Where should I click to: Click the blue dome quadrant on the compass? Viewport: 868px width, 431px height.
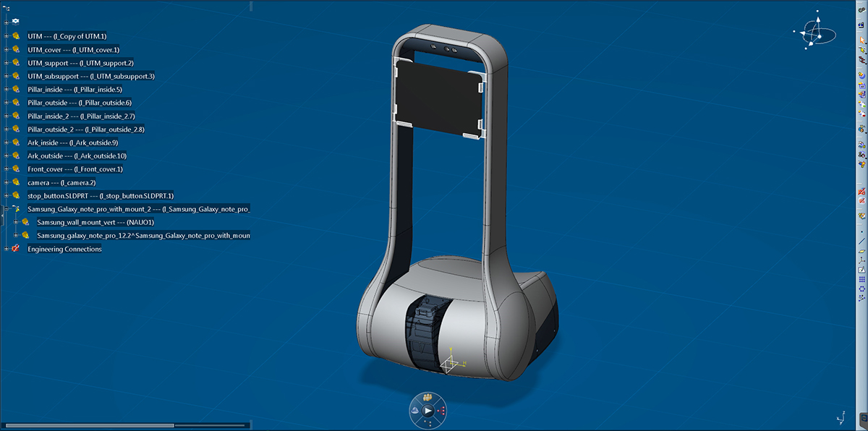click(x=415, y=410)
